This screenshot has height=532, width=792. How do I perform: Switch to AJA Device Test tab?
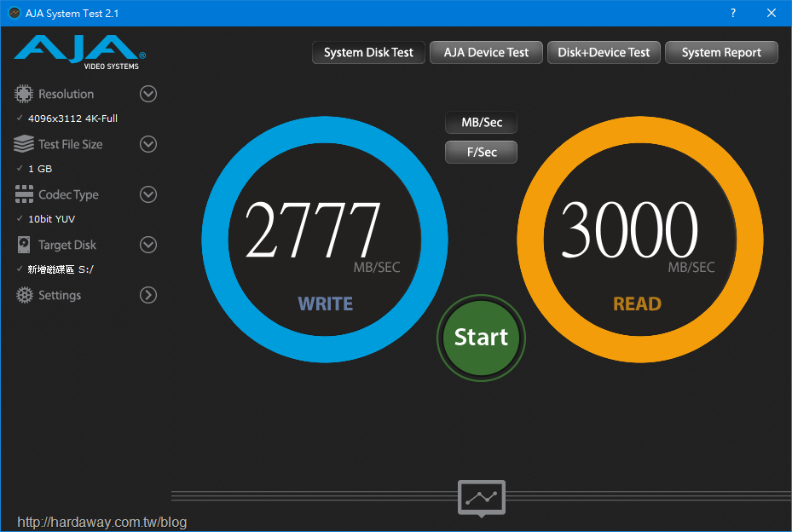click(x=486, y=53)
